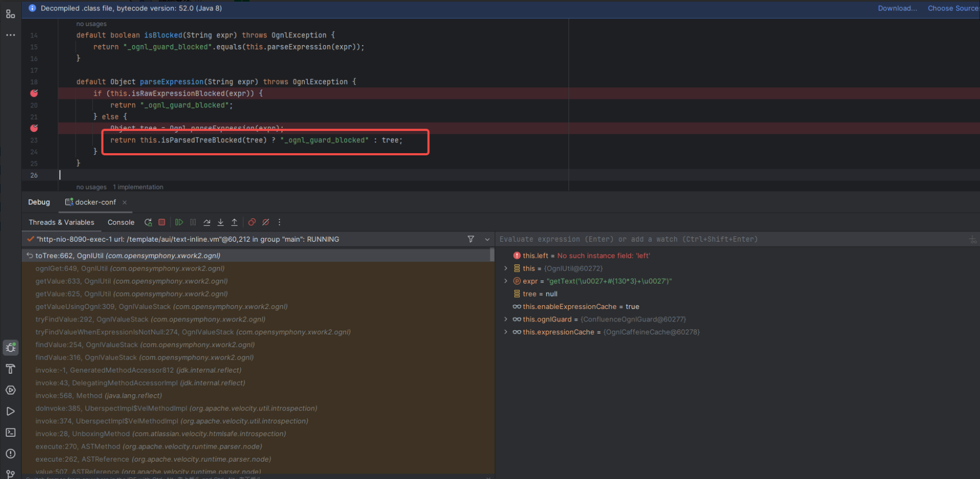
Task: Open the Structure tool window icon
Action: coord(10,14)
